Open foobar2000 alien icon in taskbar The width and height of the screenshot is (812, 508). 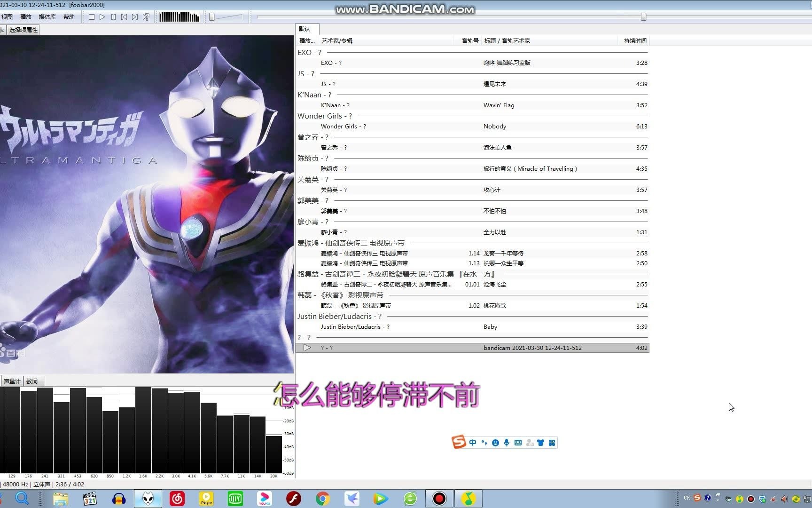point(148,499)
